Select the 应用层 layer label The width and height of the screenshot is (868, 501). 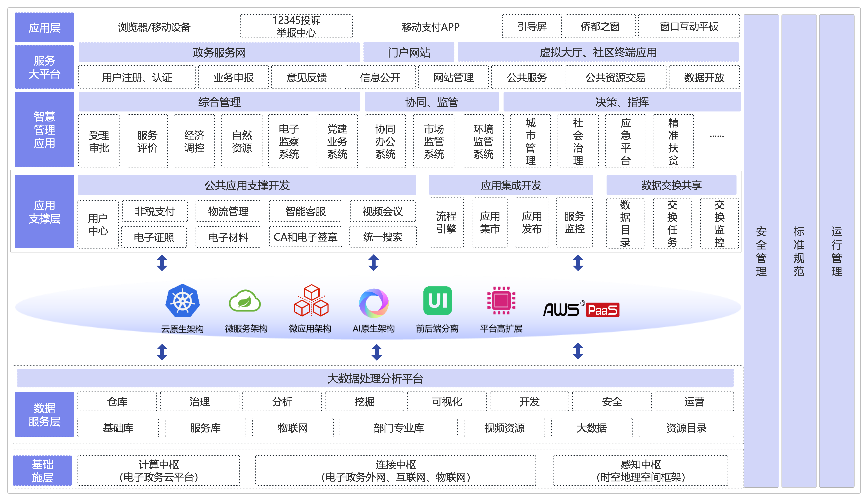coord(44,28)
